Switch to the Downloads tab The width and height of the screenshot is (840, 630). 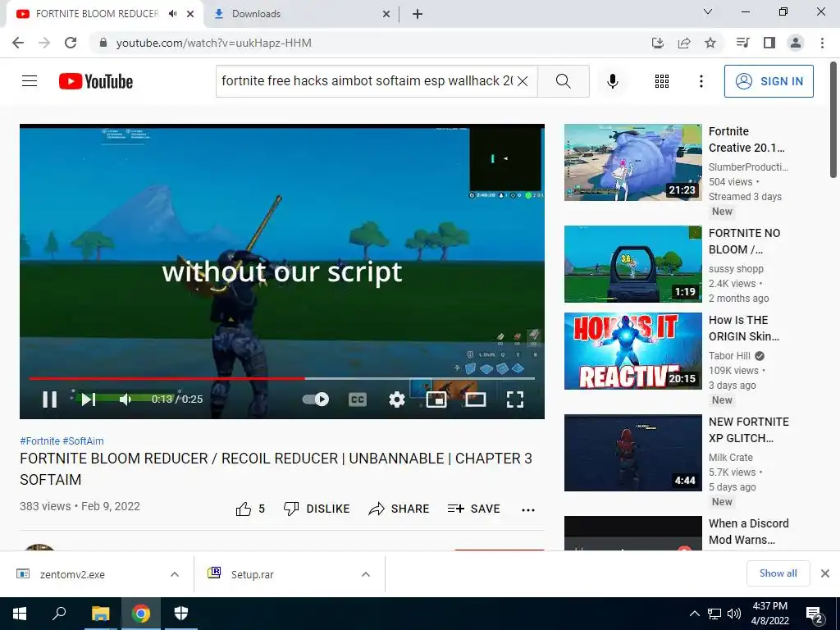(x=300, y=14)
